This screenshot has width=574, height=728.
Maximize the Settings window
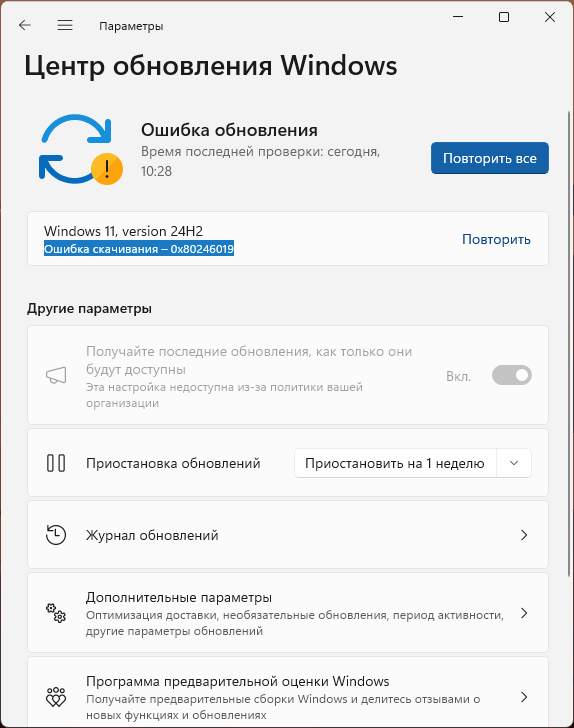pyautogui.click(x=504, y=17)
